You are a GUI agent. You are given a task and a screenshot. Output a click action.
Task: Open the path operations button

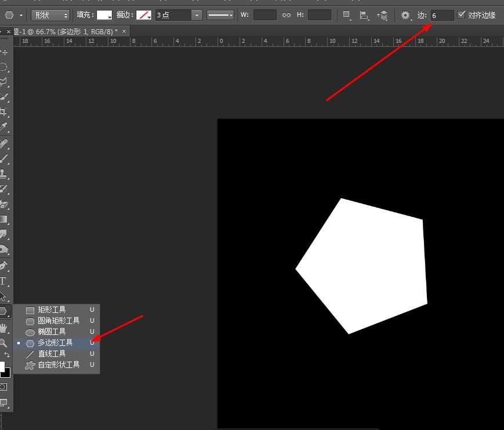click(x=346, y=15)
